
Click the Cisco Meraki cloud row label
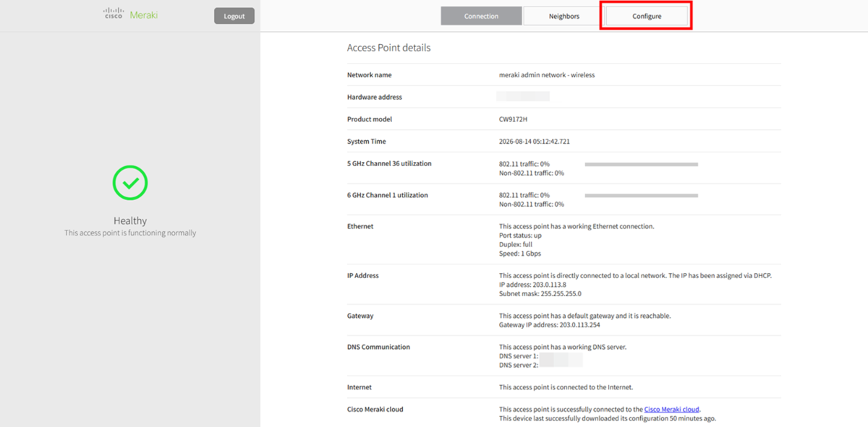(x=375, y=409)
